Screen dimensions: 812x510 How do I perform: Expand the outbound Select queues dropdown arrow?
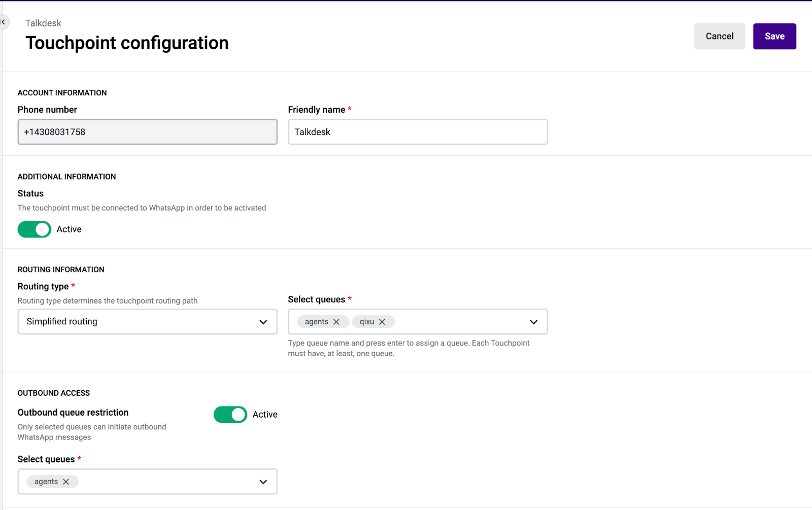coord(263,482)
